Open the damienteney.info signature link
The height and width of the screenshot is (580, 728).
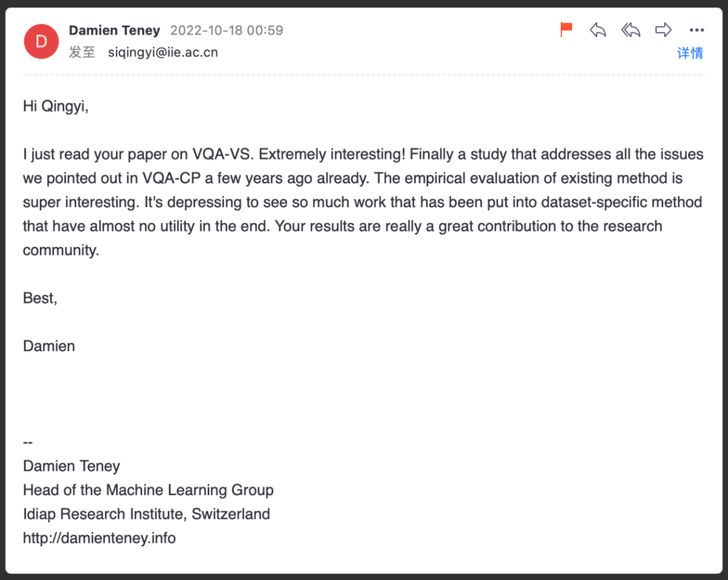(x=99, y=538)
